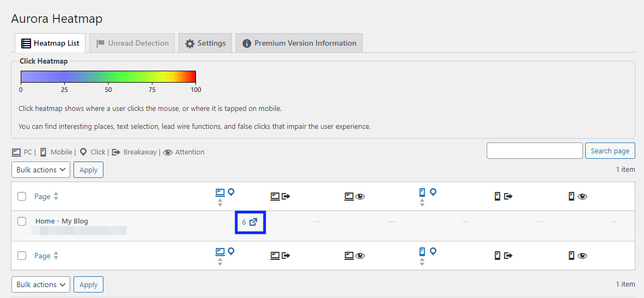Open the top Bulk actions dropdown

[41, 170]
